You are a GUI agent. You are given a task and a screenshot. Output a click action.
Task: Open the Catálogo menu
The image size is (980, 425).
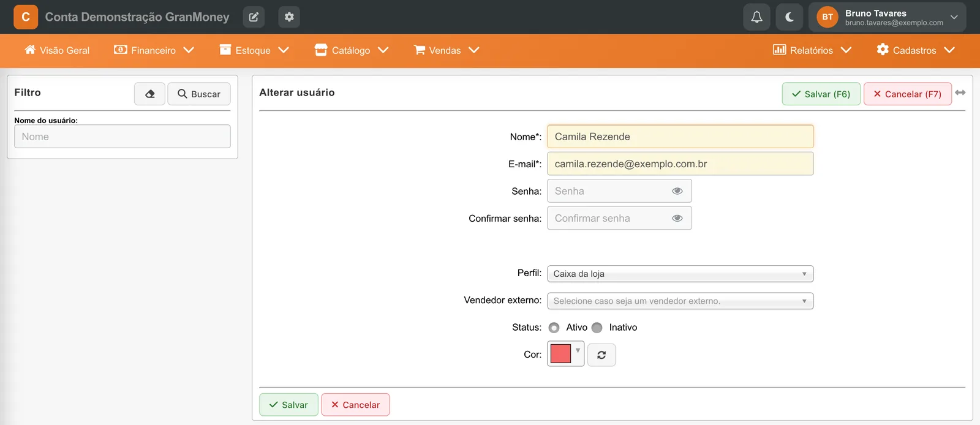(x=352, y=50)
